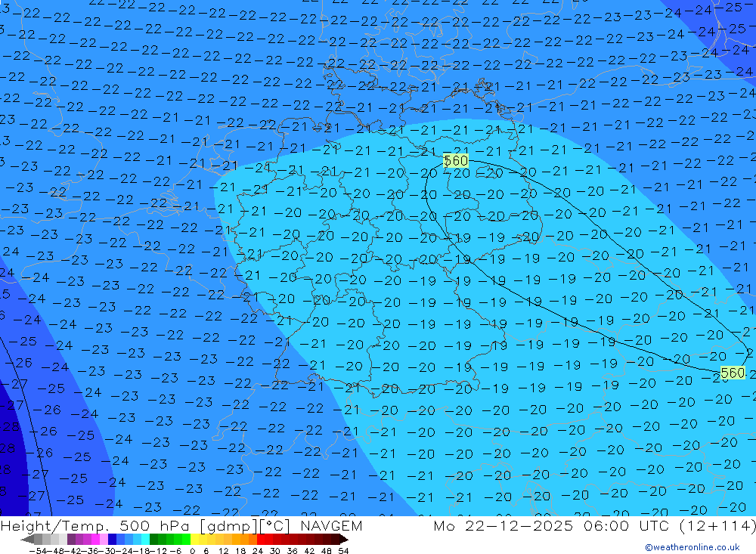Image resolution: width=756 pixels, height=554 pixels.
Task: Click the 'Height/Temp. 500 hPa' title text
Action: (96, 525)
